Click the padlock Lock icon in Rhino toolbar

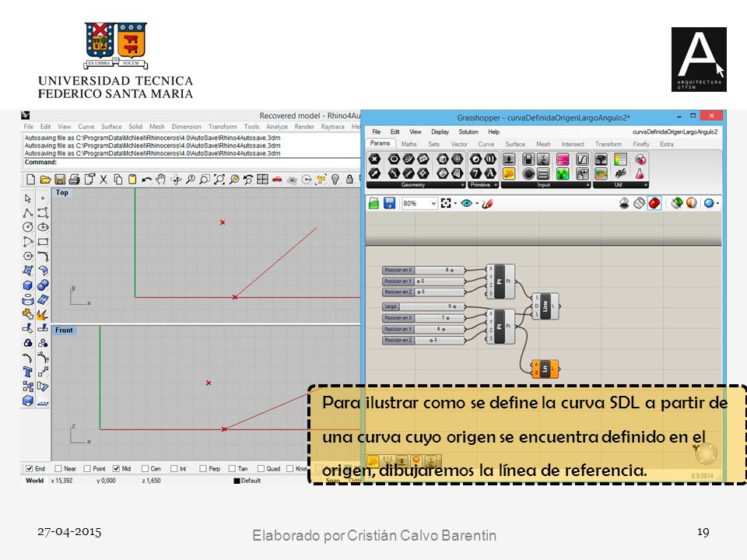click(x=349, y=180)
